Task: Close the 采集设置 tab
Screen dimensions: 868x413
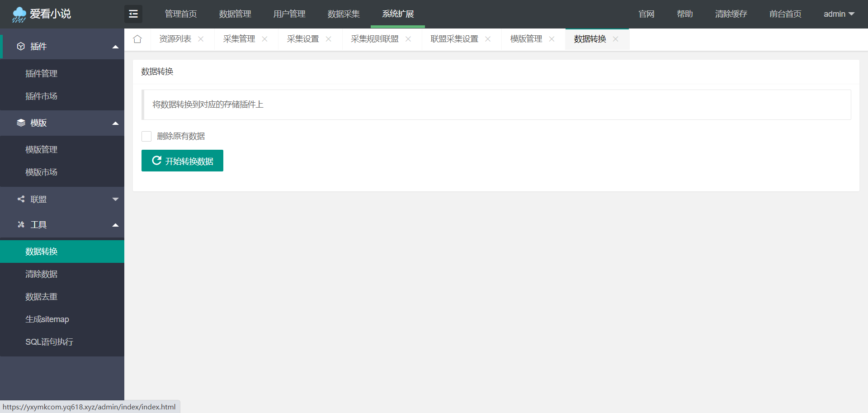Action: [328, 39]
